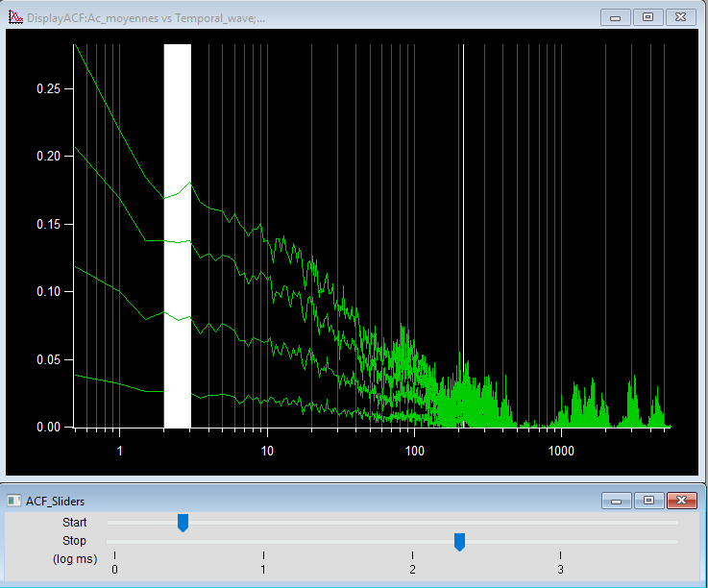This screenshot has height=588, width=708.
Task: Click the (log ms) scale label
Action: (x=75, y=559)
